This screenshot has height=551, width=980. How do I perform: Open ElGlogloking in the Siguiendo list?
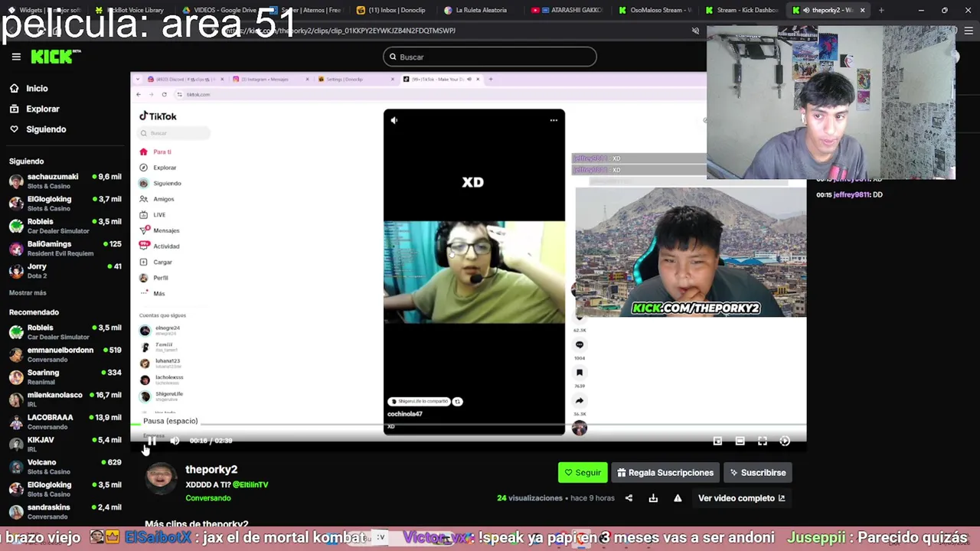(x=65, y=204)
